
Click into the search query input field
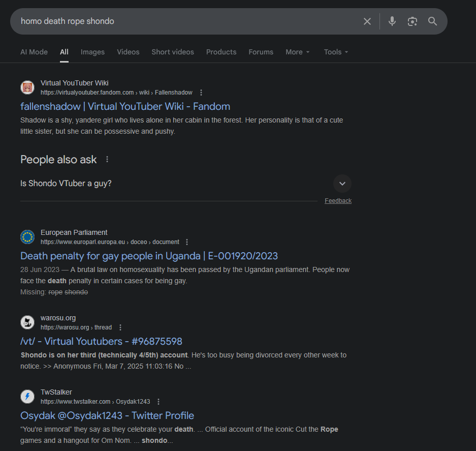[x=183, y=21]
